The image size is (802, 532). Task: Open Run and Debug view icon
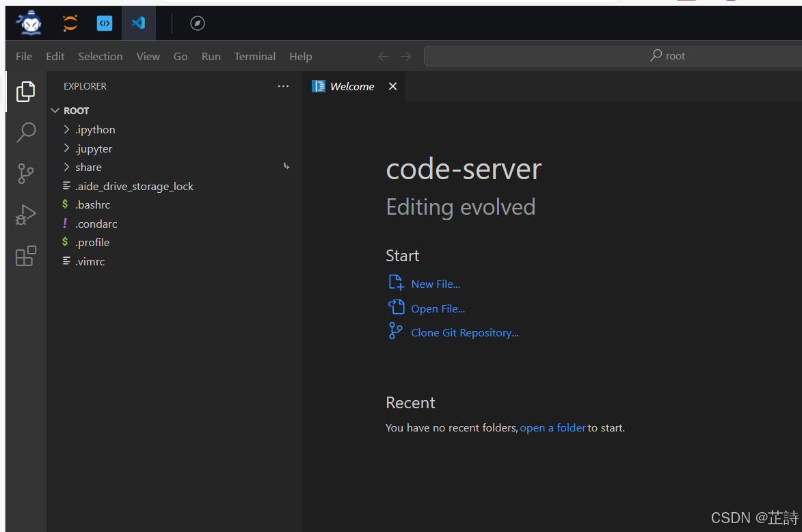[x=25, y=215]
